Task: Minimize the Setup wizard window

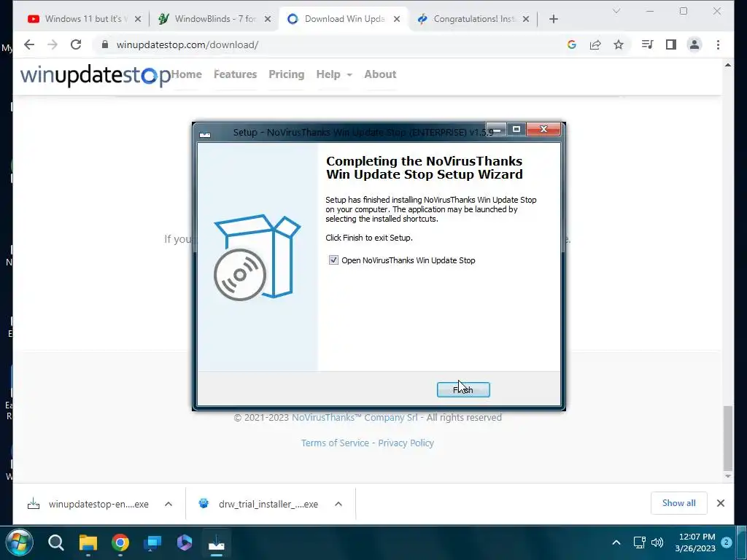Action: 496,129
